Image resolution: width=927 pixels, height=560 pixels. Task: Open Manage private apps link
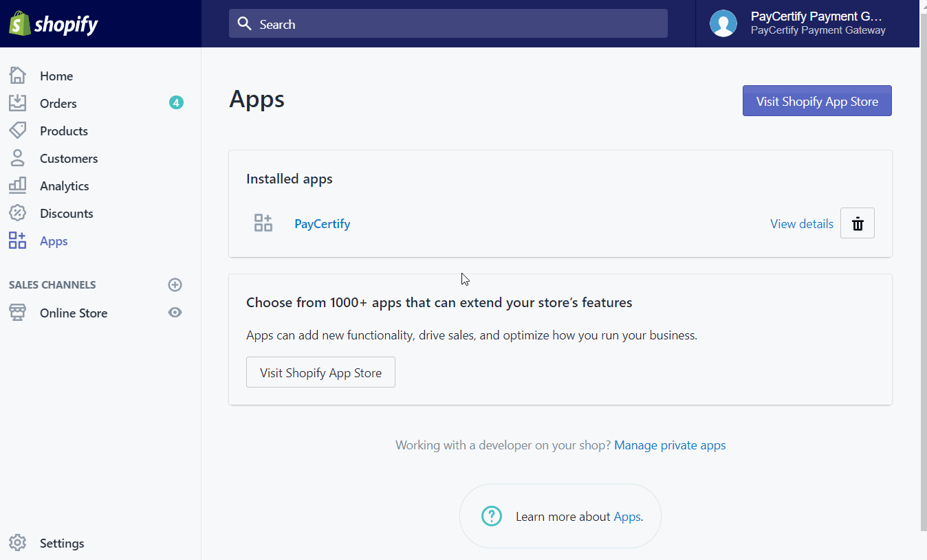click(x=670, y=445)
